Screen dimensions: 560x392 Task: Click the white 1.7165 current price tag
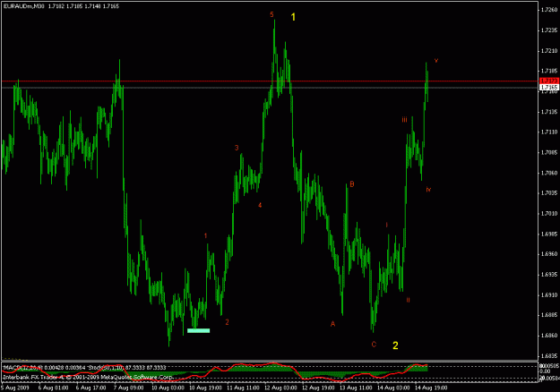(x=549, y=87)
